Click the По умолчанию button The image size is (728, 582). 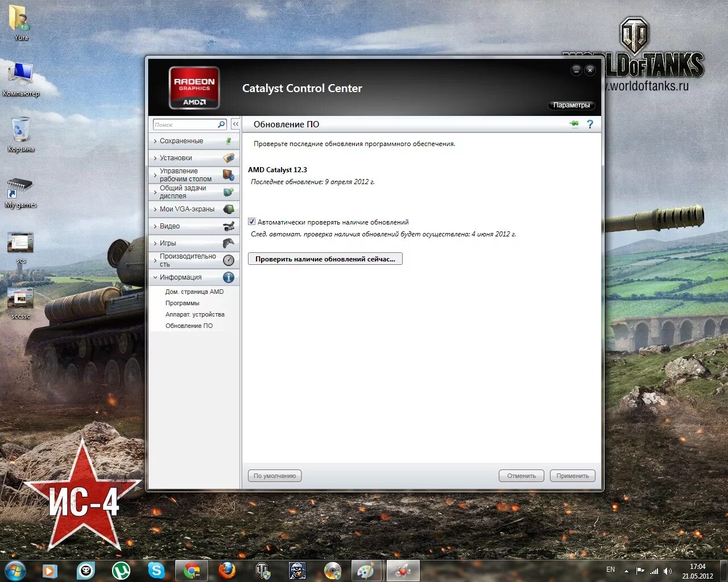pos(275,476)
